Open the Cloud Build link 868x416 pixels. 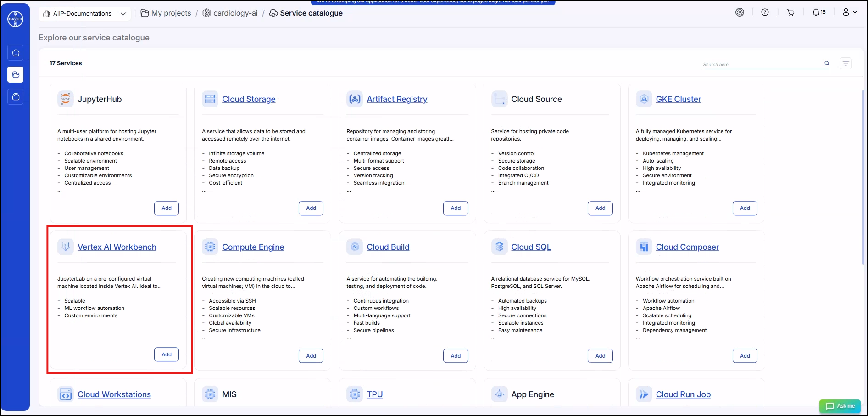[388, 247]
